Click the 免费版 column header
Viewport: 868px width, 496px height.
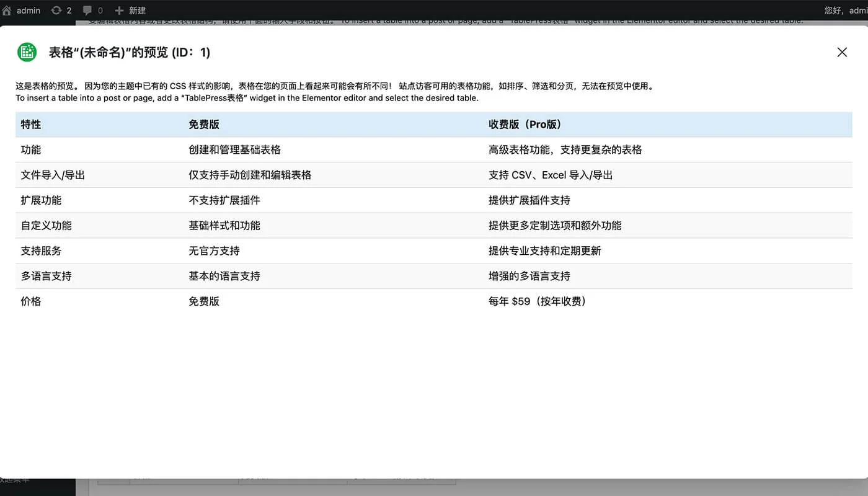[203, 125]
